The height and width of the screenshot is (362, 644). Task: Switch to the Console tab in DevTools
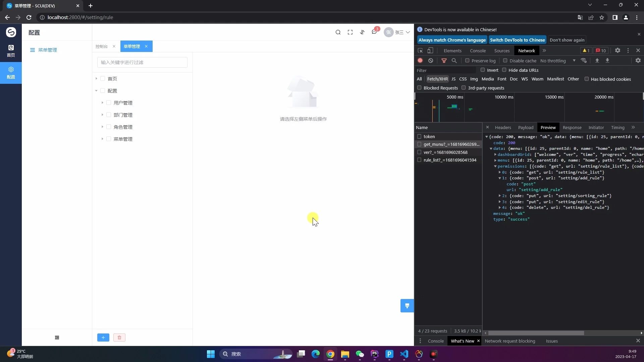(x=478, y=51)
